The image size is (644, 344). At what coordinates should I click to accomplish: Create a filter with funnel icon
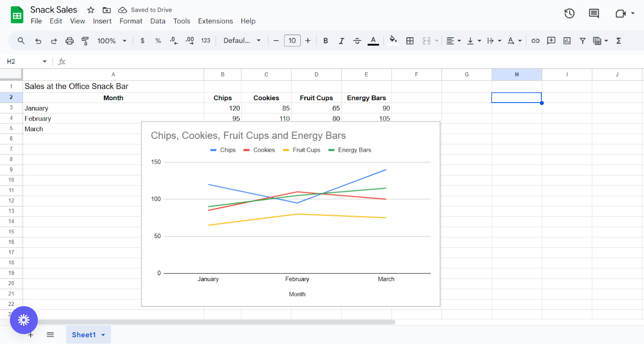[x=582, y=41]
